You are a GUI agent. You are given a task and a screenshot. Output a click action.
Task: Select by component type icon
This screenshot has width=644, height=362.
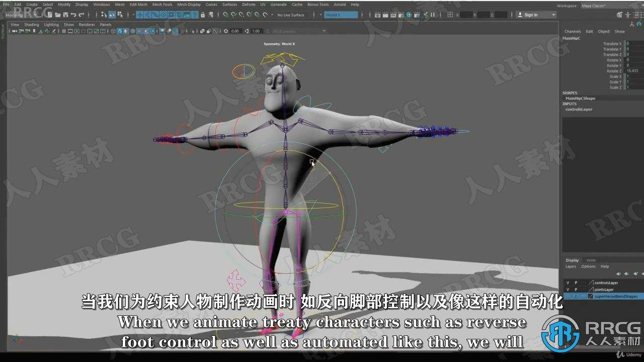[120, 15]
